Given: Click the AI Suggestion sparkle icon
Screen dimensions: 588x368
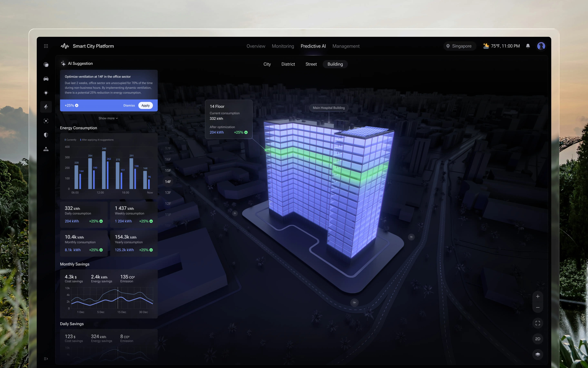Looking at the screenshot, I should (x=63, y=63).
